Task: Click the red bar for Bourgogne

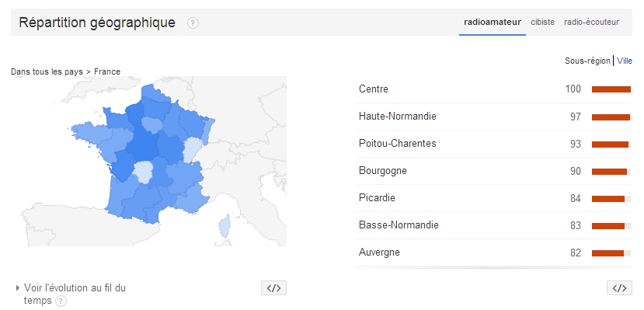Action: pos(609,172)
